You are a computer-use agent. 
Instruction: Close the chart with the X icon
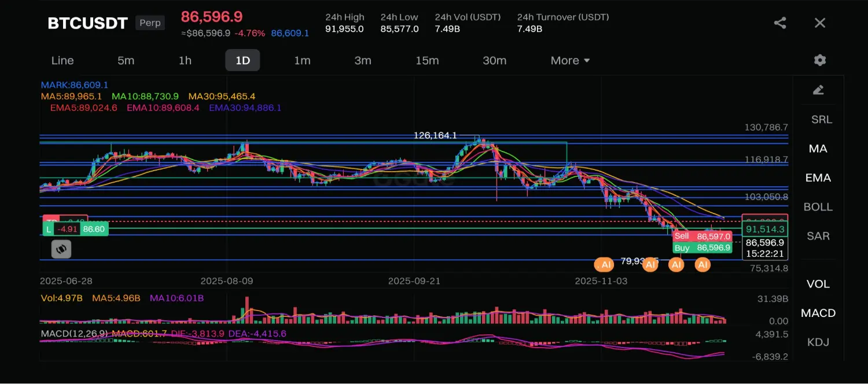[820, 23]
